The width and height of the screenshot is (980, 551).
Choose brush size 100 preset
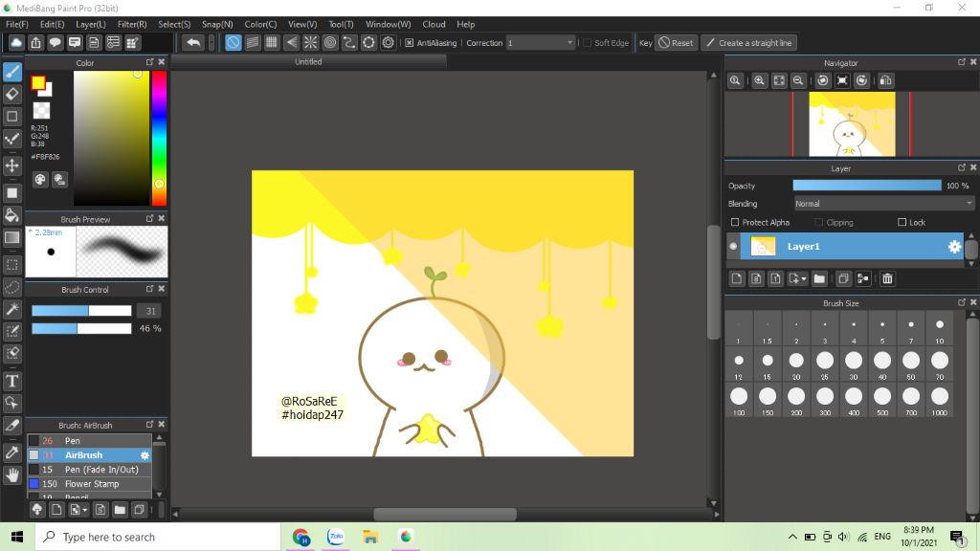pyautogui.click(x=739, y=400)
